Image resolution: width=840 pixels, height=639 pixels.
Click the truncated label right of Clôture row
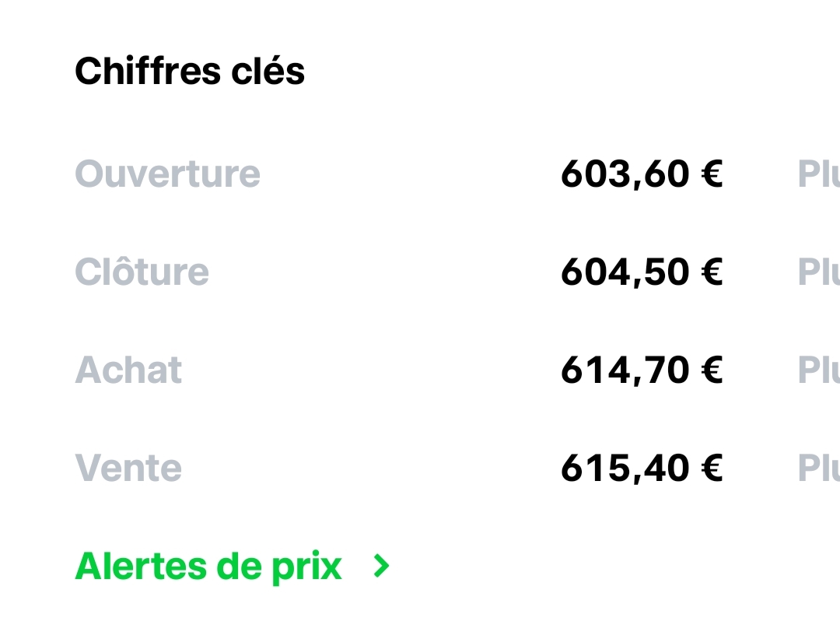[x=818, y=272]
